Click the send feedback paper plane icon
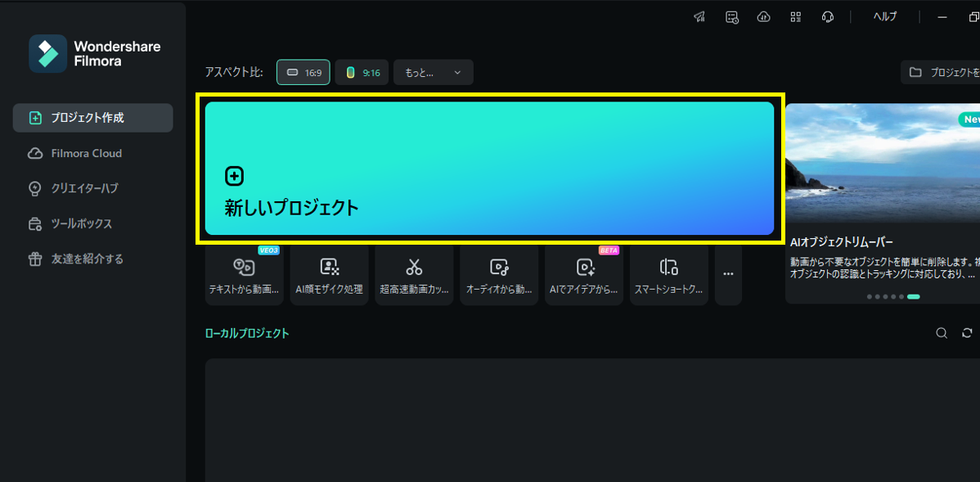The image size is (980, 482). click(x=699, y=16)
